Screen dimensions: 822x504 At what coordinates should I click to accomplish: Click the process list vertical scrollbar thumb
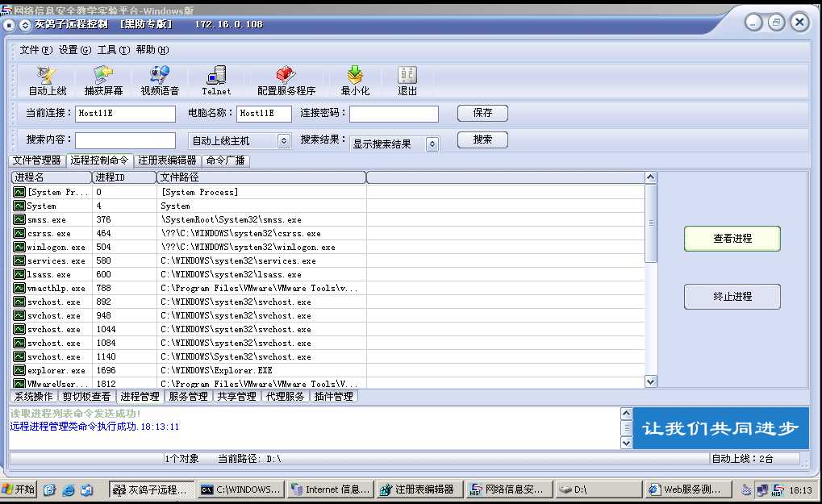(x=650, y=223)
